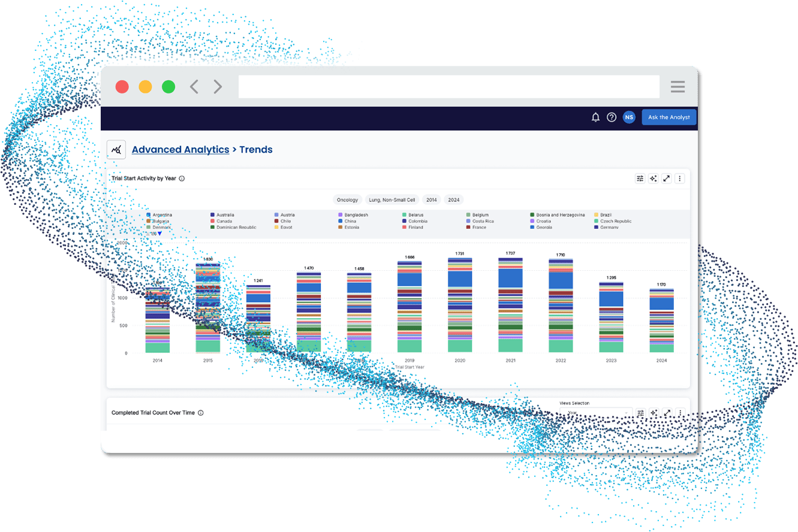Go to next legend page arrow
798x532 pixels.
[159, 234]
